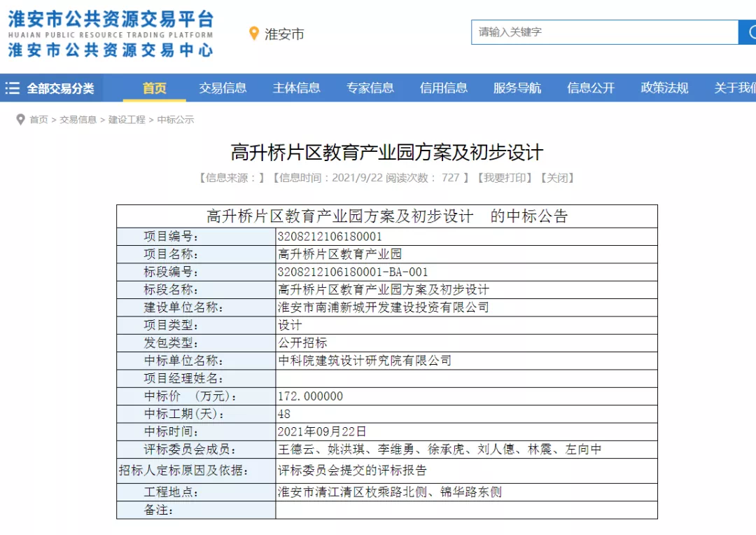Click the date 2021年09月22日
Image resolution: width=756 pixels, height=535 pixels.
322,432
